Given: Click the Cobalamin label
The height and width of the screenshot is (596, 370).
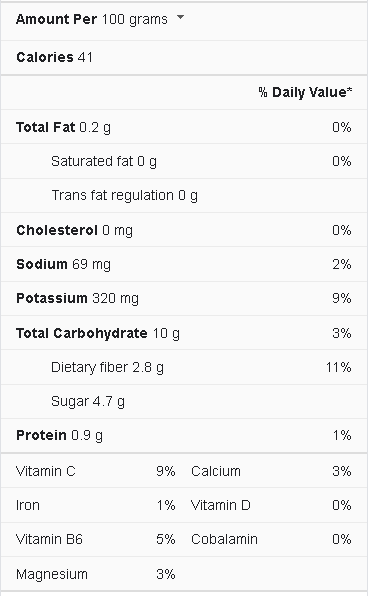Looking at the screenshot, I should 224,539.
